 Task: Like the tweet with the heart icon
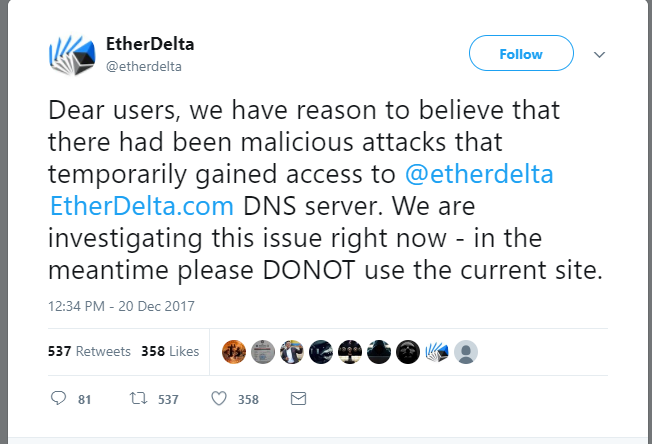[x=219, y=399]
